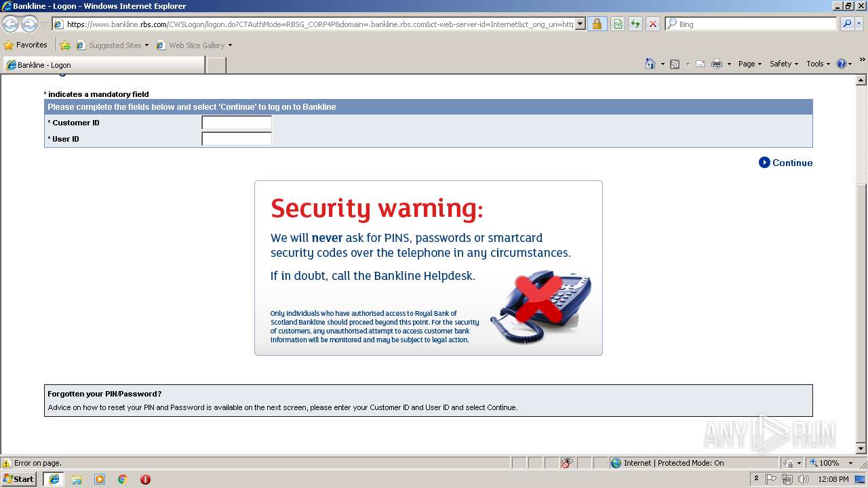Click the 'Forgotten your PIN/Password?' heading

pos(104,394)
